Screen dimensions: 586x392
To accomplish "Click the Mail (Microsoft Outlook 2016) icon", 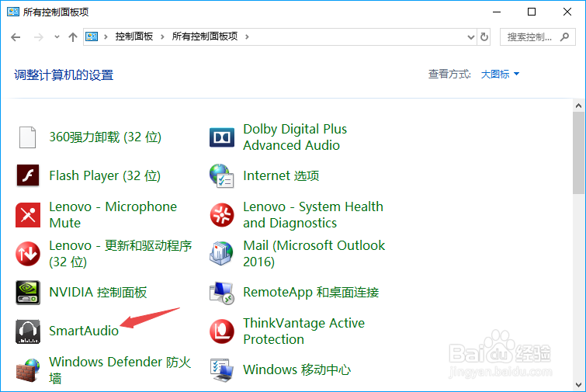I will point(221,254).
